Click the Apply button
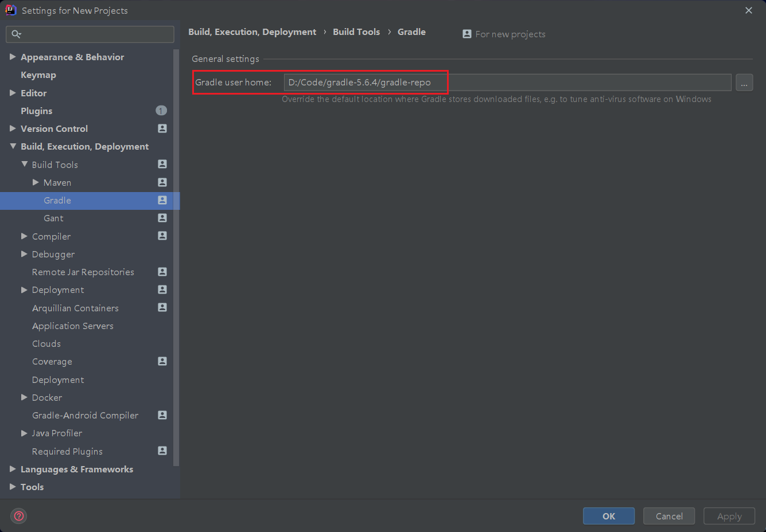The image size is (766, 532). click(x=729, y=516)
